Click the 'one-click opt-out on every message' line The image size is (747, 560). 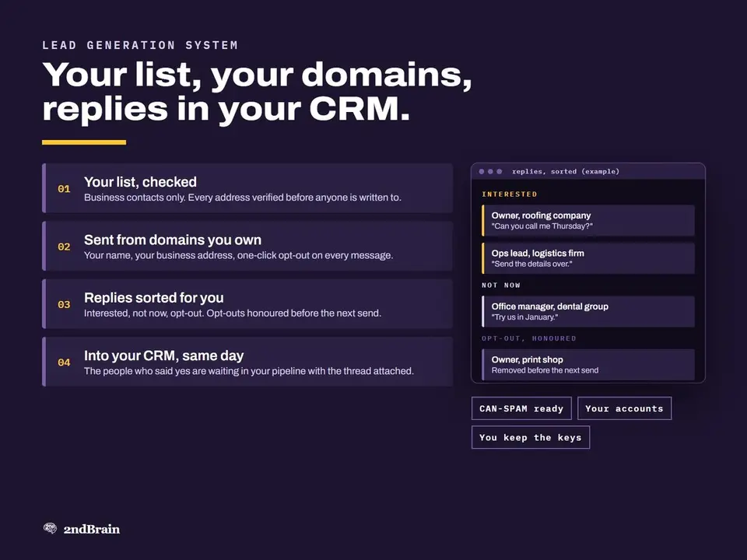pyautogui.click(x=239, y=256)
